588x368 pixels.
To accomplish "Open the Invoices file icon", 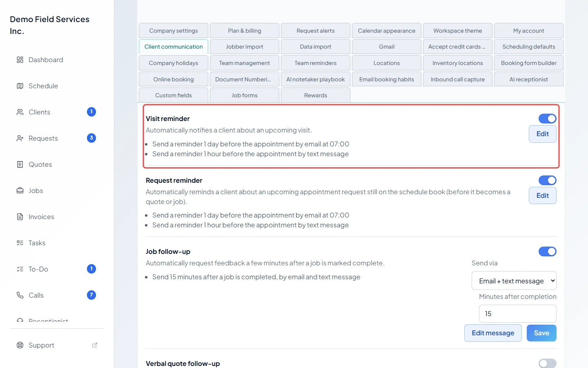I will pyautogui.click(x=20, y=217).
